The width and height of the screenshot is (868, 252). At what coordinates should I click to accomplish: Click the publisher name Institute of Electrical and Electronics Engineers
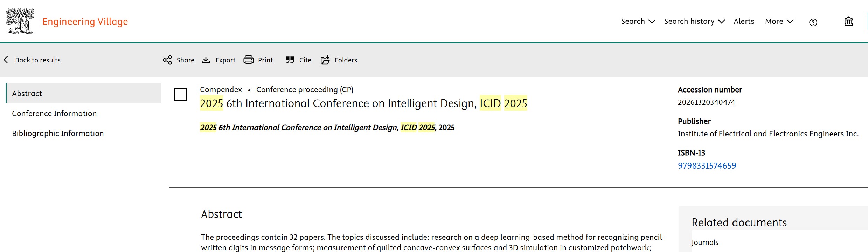[768, 134]
